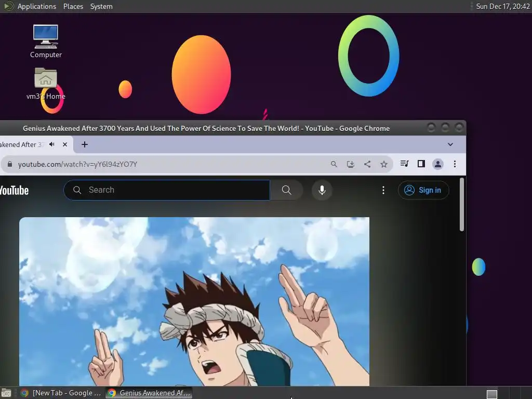Open YouTube settings three-dot menu
This screenshot has width=532, height=399.
point(383,190)
